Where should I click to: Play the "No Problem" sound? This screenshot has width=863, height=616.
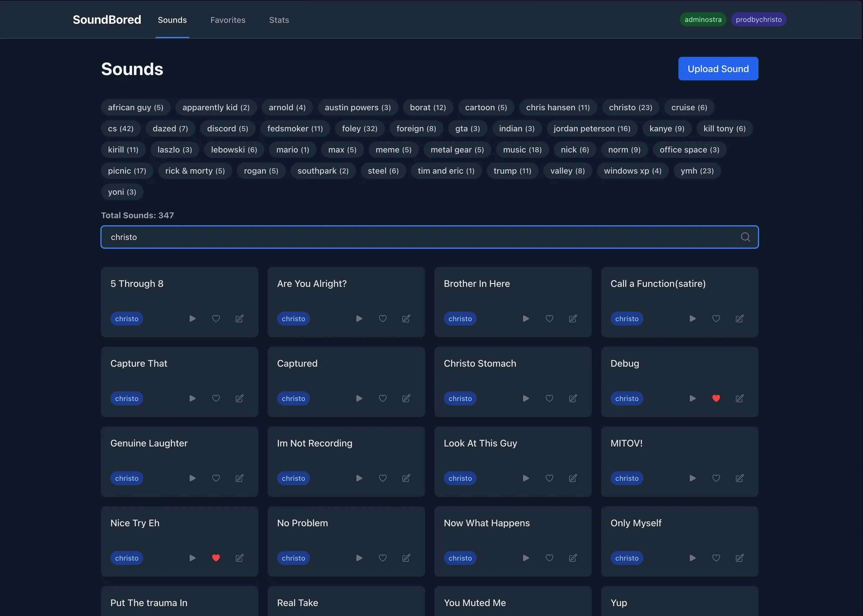[x=359, y=558]
